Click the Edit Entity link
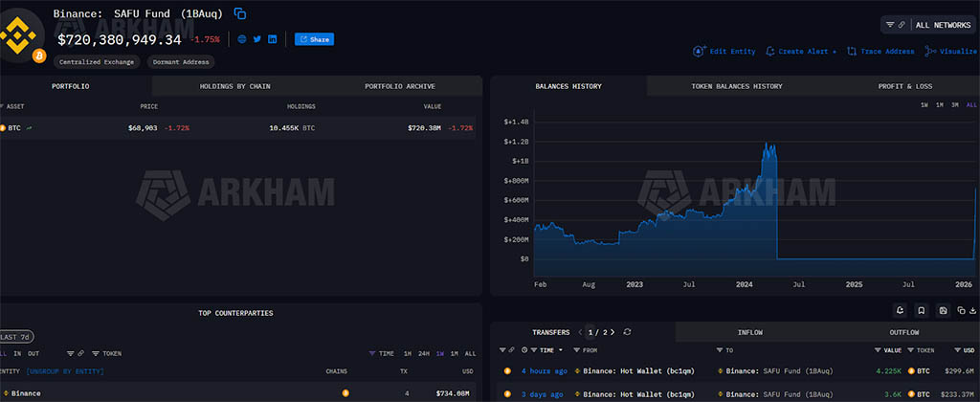The width and height of the screenshot is (980, 402). pyautogui.click(x=725, y=52)
